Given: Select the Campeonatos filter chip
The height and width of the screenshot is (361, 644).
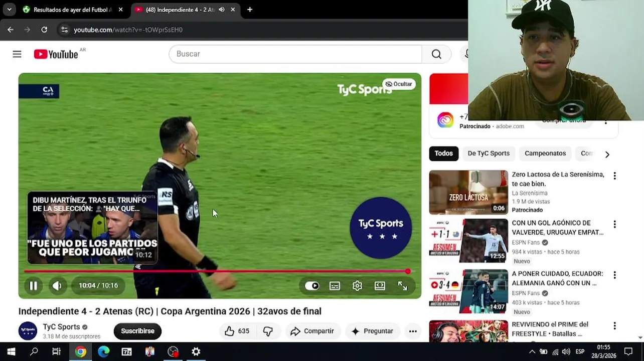Looking at the screenshot, I should click(545, 153).
